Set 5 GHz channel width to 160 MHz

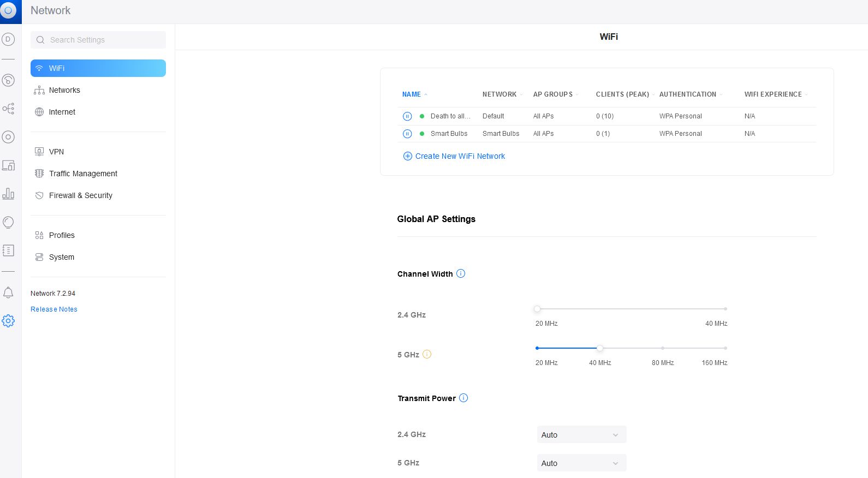pos(725,348)
